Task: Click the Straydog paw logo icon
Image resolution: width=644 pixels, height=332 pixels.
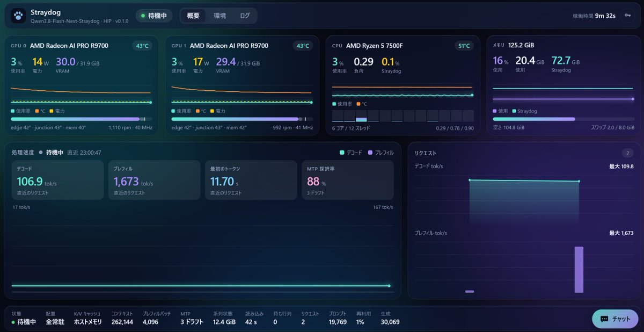Action: pyautogui.click(x=18, y=16)
